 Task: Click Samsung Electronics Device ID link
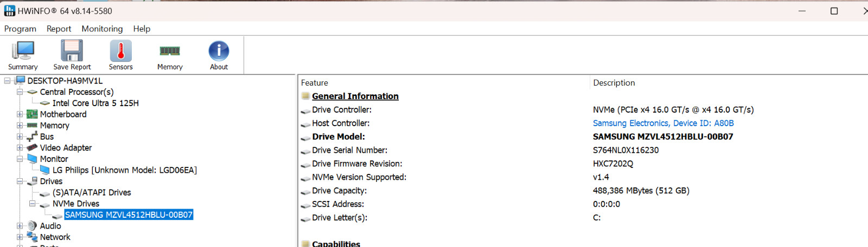click(663, 123)
